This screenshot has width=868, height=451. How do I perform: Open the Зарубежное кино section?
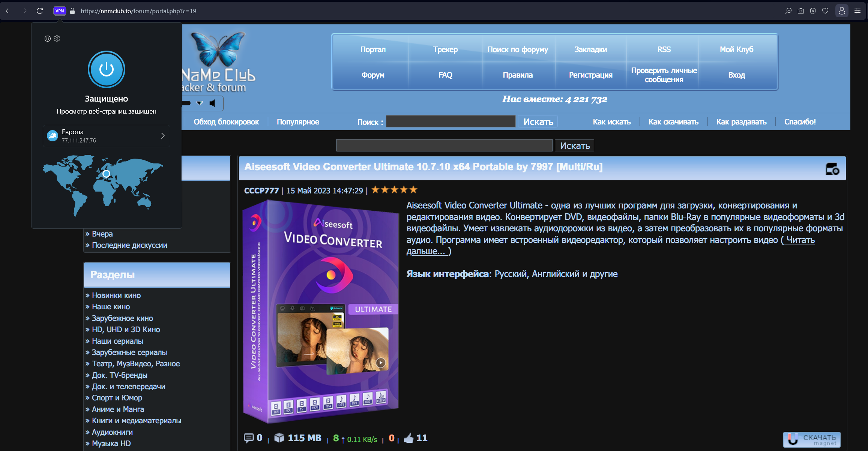(x=122, y=318)
